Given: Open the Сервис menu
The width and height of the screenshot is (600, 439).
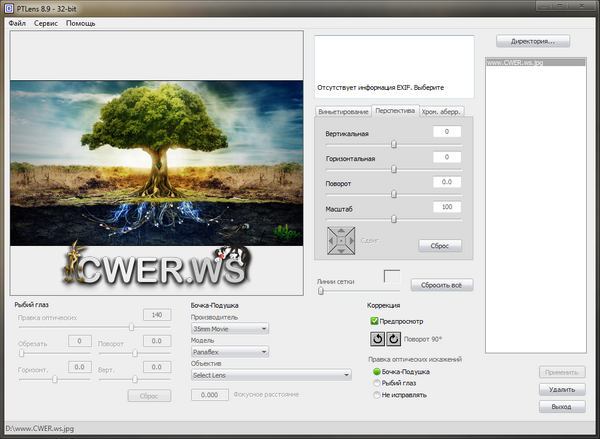Looking at the screenshot, I should click(46, 23).
